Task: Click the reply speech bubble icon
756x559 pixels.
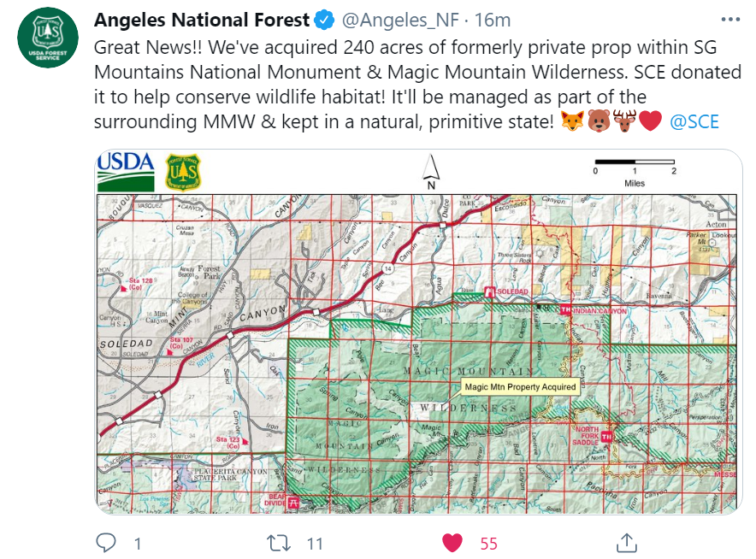Action: click(106, 543)
